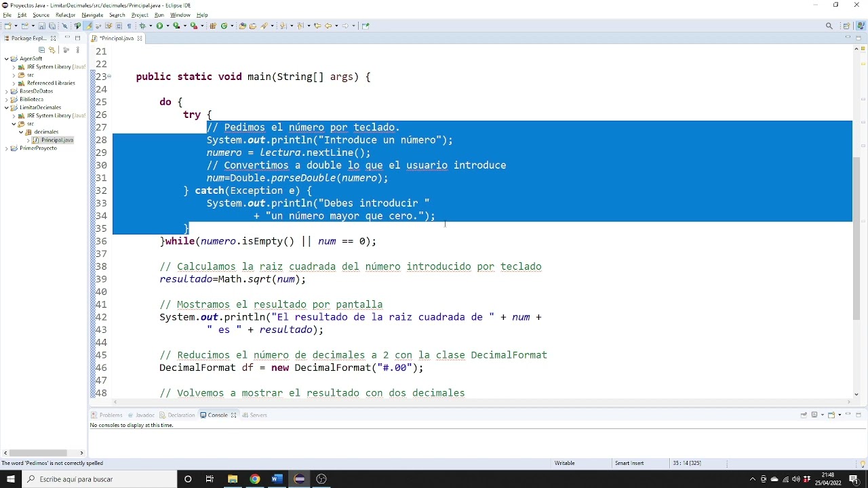This screenshot has height=488, width=868.
Task: Click the Open Type folder icon
Action: coord(243,26)
